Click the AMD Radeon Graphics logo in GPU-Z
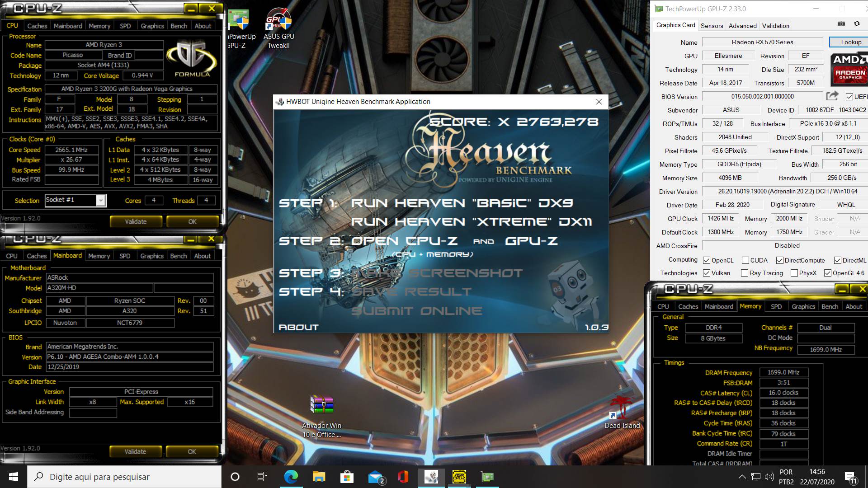Image resolution: width=868 pixels, height=488 pixels. (x=849, y=69)
